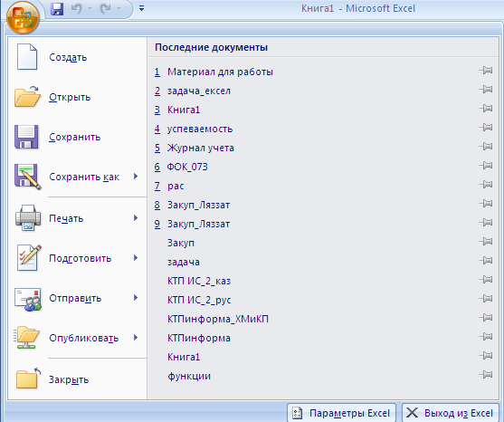Screen dimensions: 504x422
Task: Toggle pin for Журнал учета
Action: (486, 147)
